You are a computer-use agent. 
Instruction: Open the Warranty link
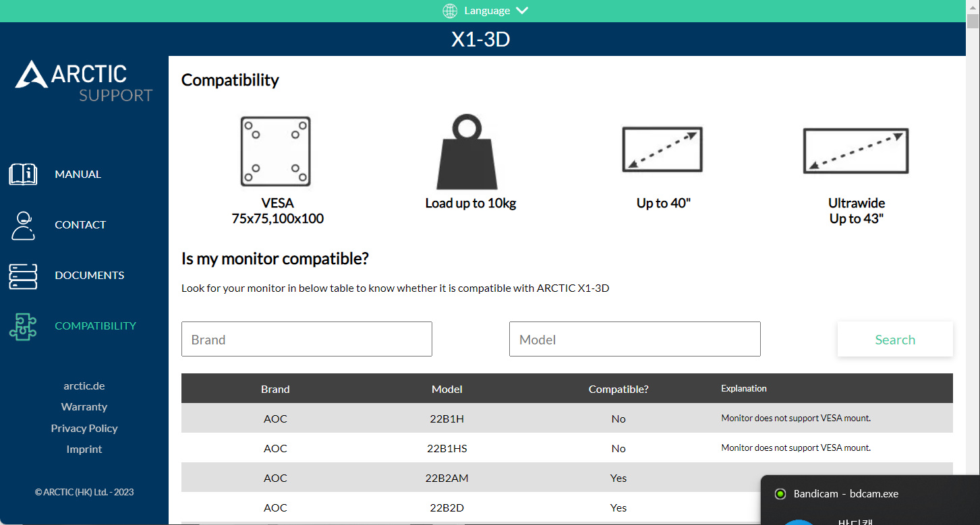(x=84, y=407)
